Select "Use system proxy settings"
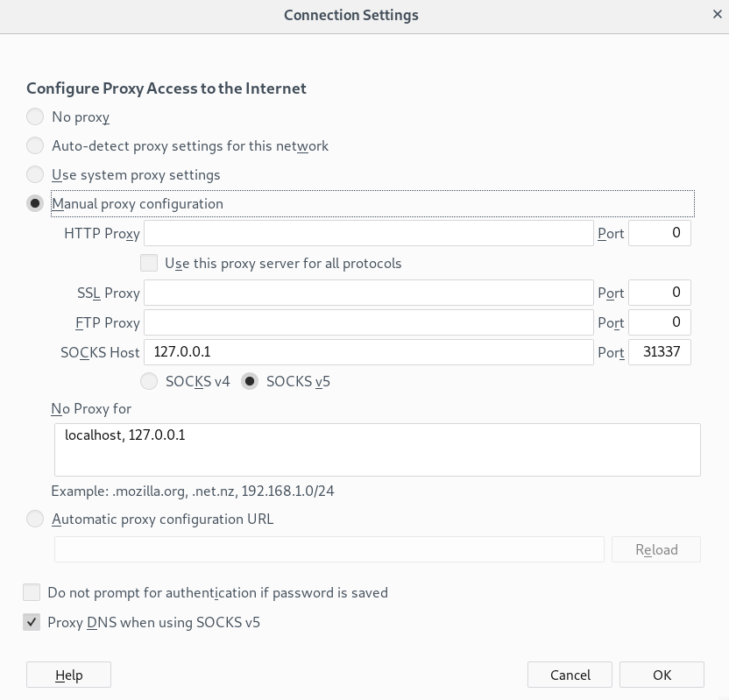The height and width of the screenshot is (700, 729). (35, 174)
